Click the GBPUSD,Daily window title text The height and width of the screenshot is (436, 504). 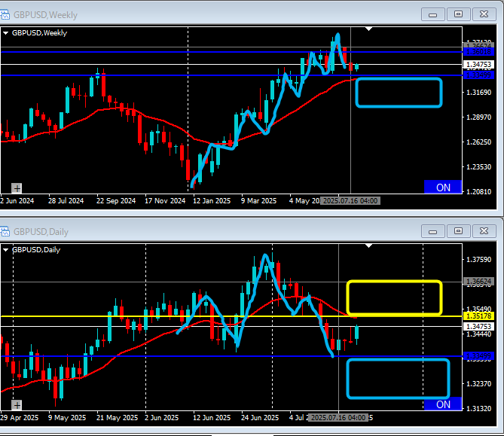click(41, 232)
